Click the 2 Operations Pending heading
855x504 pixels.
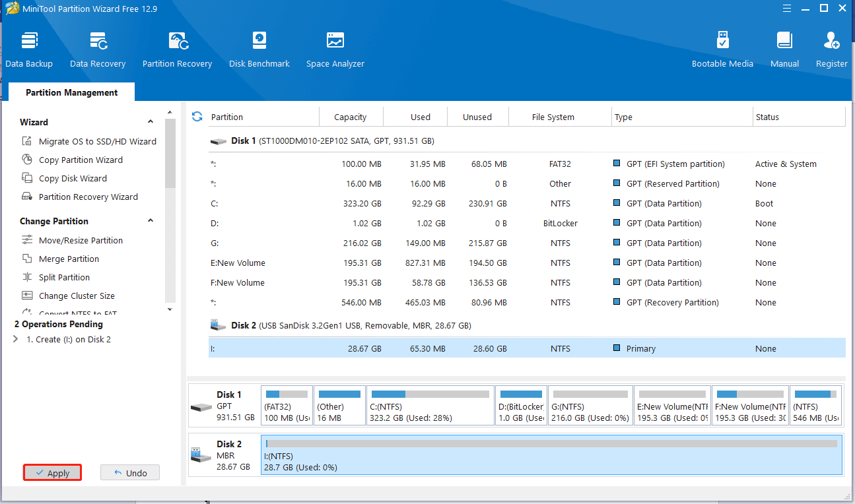click(x=59, y=324)
